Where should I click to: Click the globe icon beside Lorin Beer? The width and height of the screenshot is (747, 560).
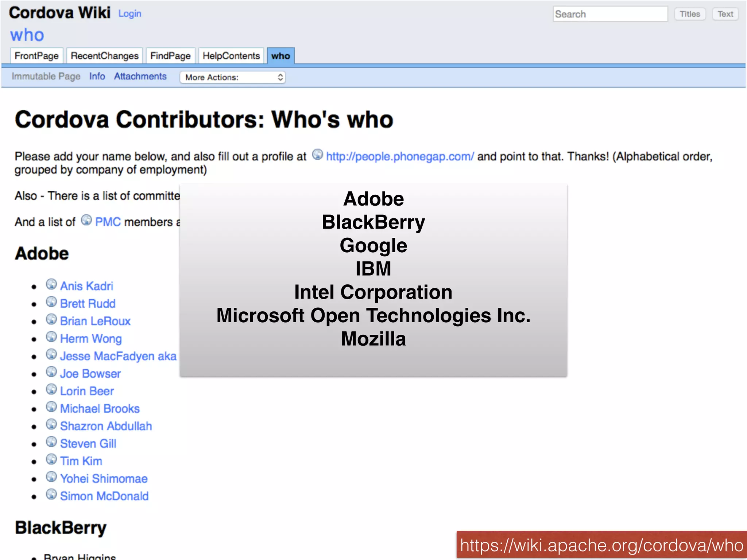[51, 389]
